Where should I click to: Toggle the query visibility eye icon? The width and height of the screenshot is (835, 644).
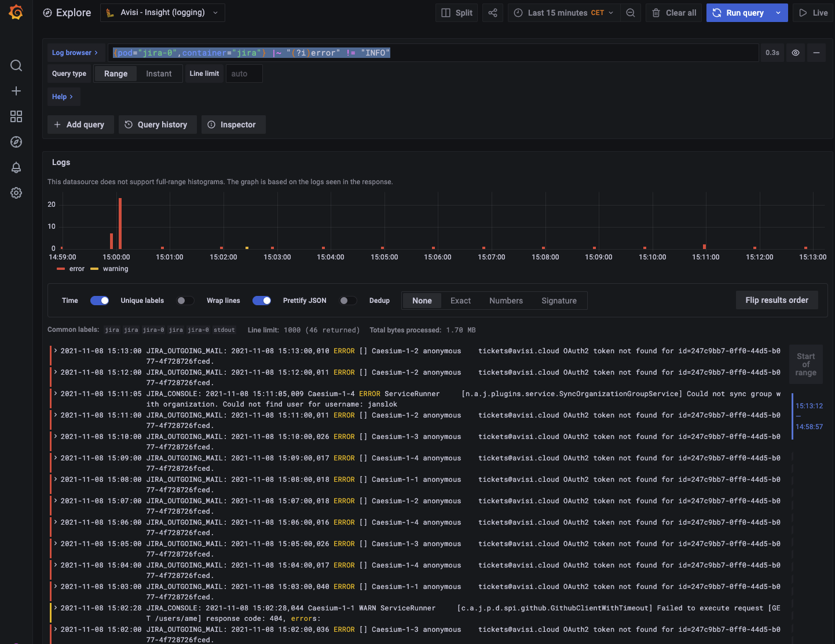coord(796,53)
